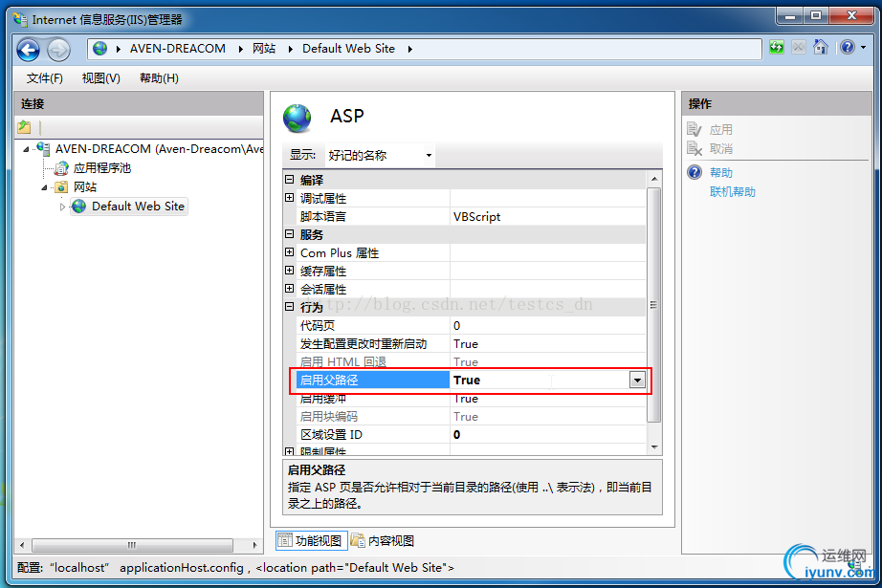Switch to 功能视图 tab
The width and height of the screenshot is (882, 588).
[311, 541]
